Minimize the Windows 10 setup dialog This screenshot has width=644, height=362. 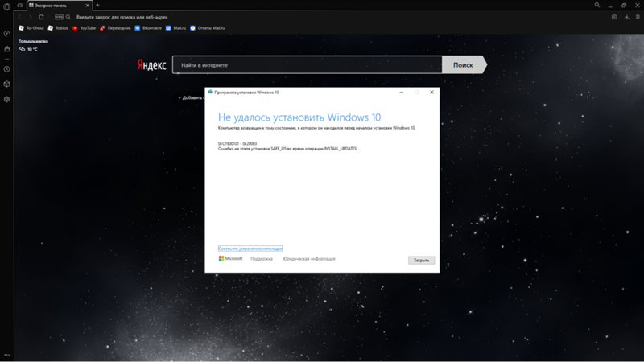pos(401,93)
